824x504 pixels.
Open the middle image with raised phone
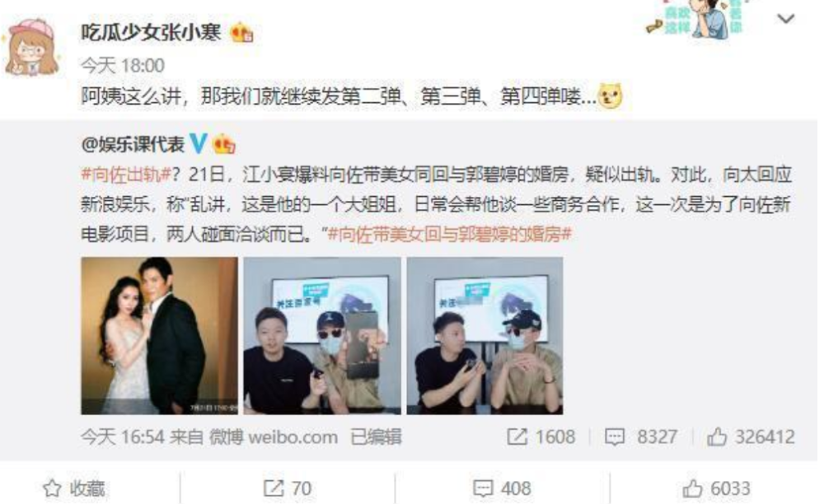point(322,336)
